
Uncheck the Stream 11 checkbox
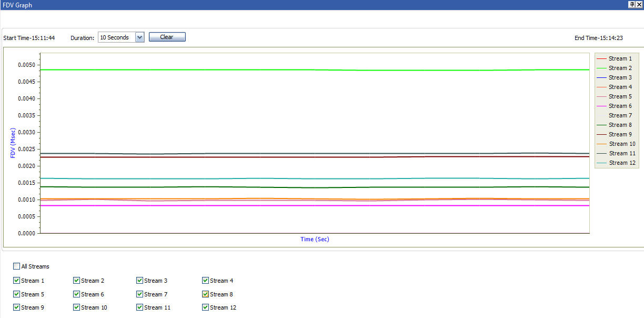[140, 307]
